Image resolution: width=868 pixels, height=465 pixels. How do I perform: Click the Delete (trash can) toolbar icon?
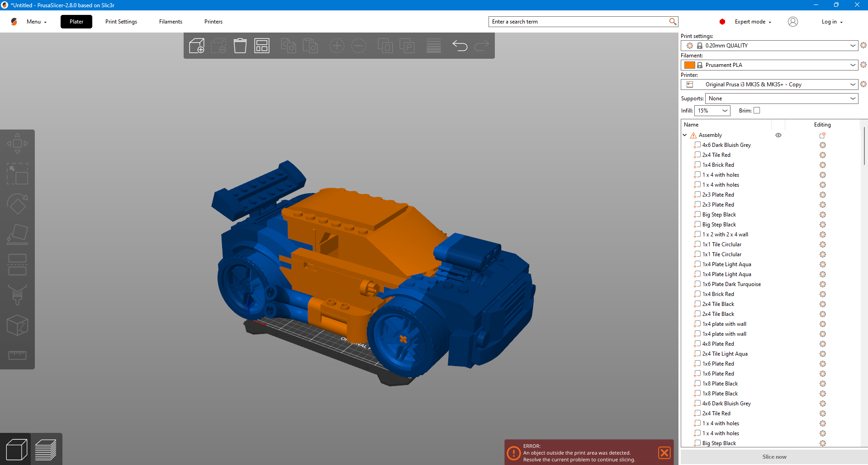pos(240,46)
